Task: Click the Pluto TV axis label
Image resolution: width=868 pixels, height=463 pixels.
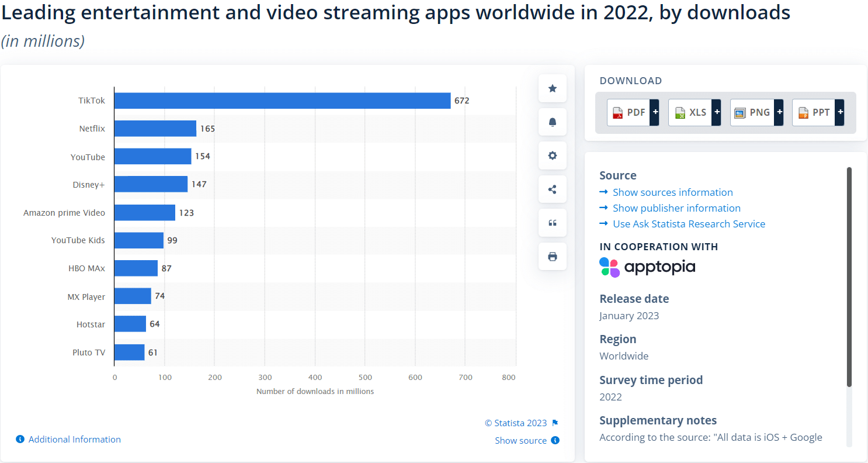Action: (89, 353)
